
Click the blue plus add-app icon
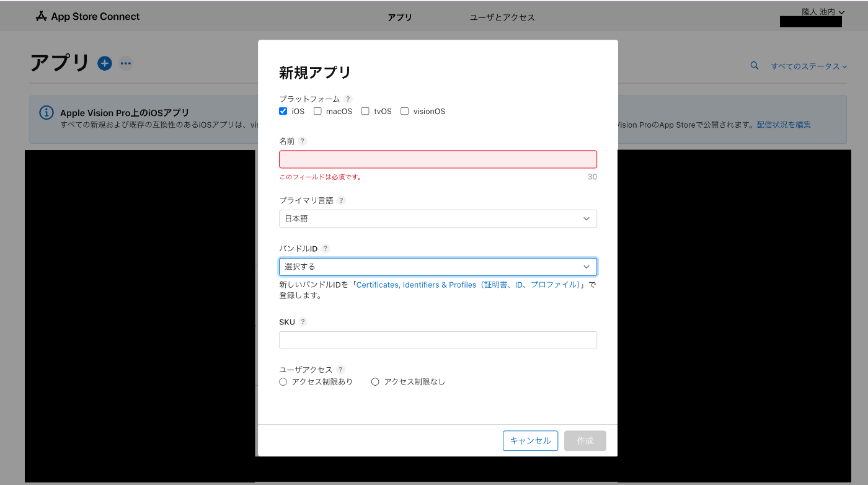105,63
